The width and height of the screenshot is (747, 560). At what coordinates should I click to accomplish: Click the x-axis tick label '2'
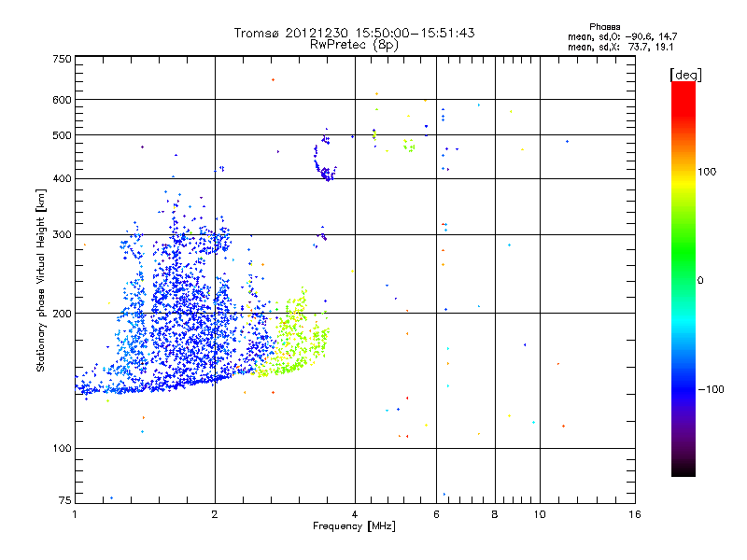215,514
